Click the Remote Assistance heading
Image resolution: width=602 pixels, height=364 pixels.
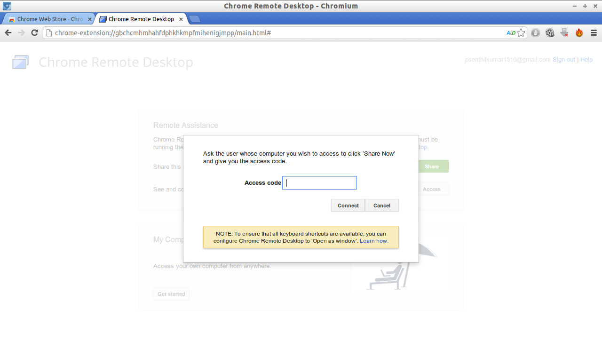pyautogui.click(x=186, y=125)
